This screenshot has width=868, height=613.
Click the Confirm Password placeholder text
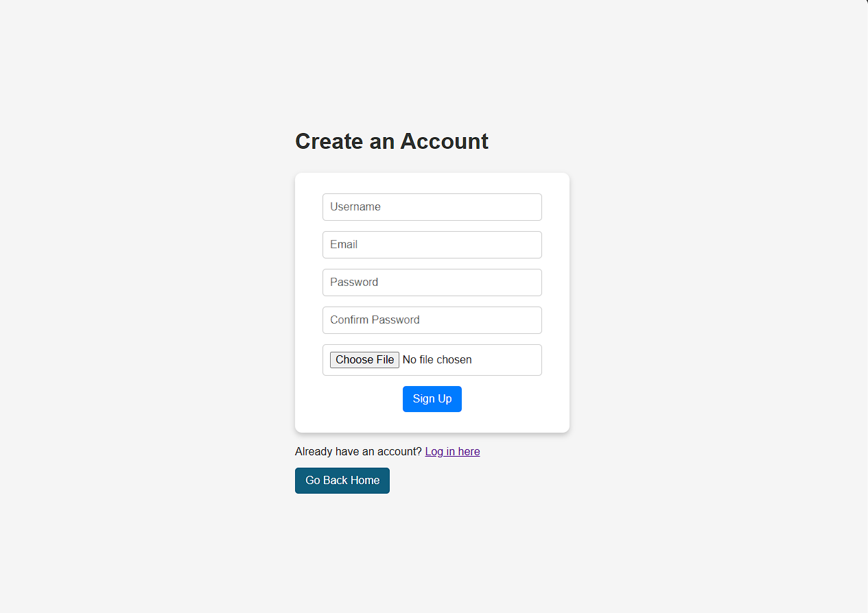375,320
